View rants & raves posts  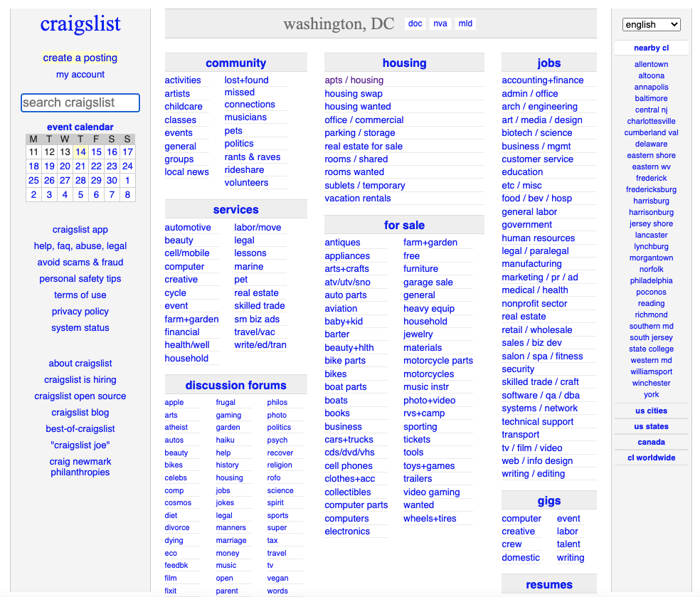pos(253,157)
